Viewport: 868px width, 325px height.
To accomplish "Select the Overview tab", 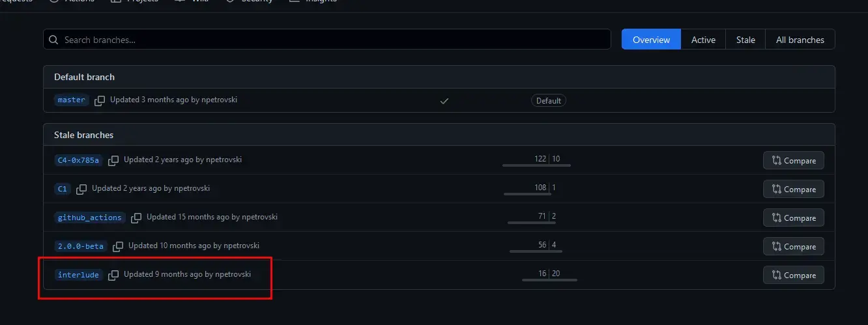I will [x=651, y=40].
